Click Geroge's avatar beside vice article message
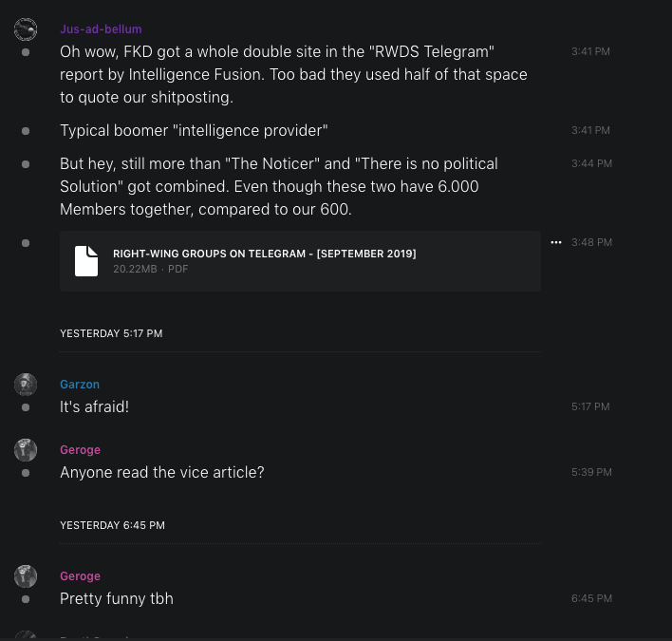Image resolution: width=672 pixels, height=641 pixels. pyautogui.click(x=26, y=450)
